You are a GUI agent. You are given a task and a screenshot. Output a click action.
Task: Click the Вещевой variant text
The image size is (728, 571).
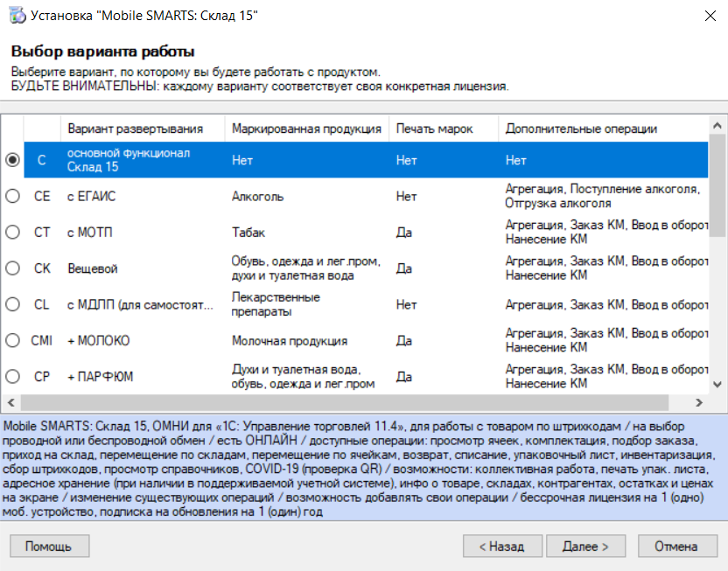[x=93, y=268]
